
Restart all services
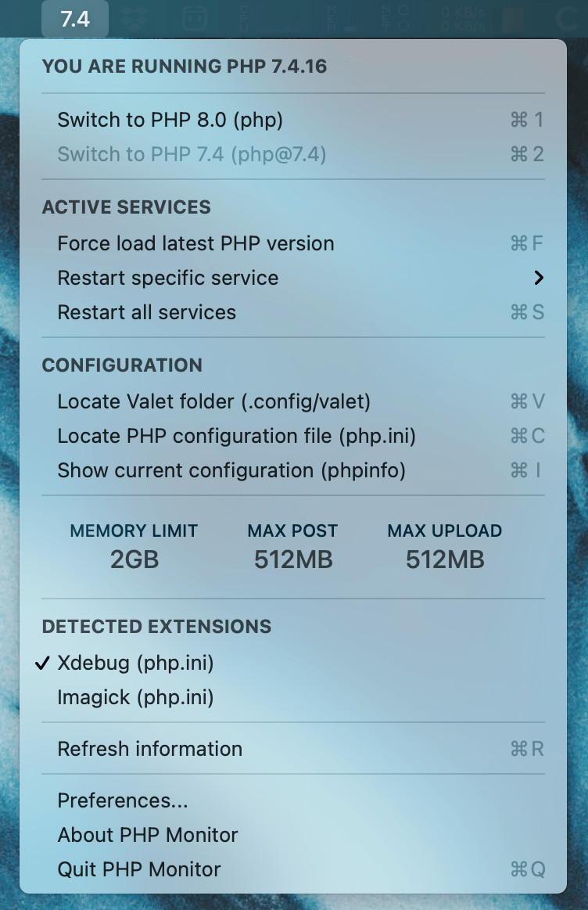[x=293, y=312]
